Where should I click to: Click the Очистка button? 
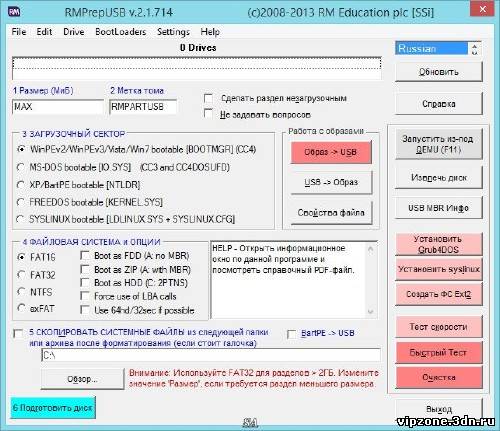pyautogui.click(x=439, y=378)
